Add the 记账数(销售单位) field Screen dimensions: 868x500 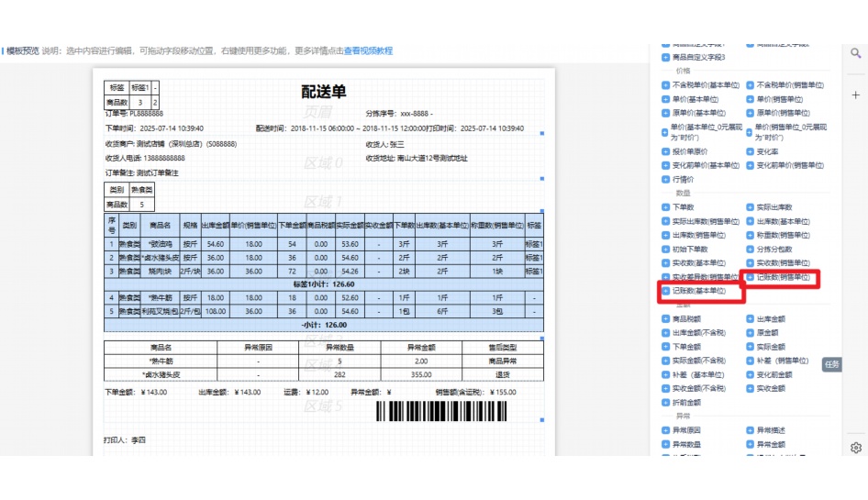coord(783,276)
